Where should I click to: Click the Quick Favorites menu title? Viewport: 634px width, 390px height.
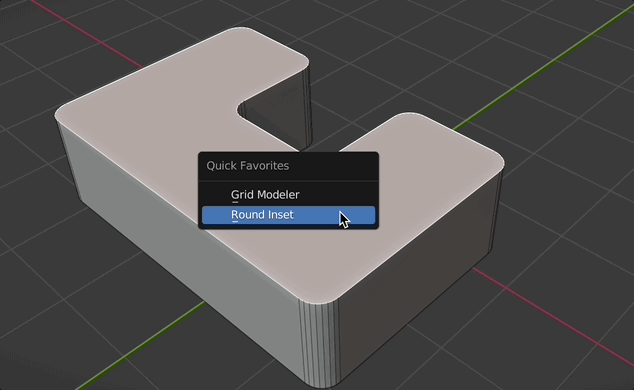[247, 166]
